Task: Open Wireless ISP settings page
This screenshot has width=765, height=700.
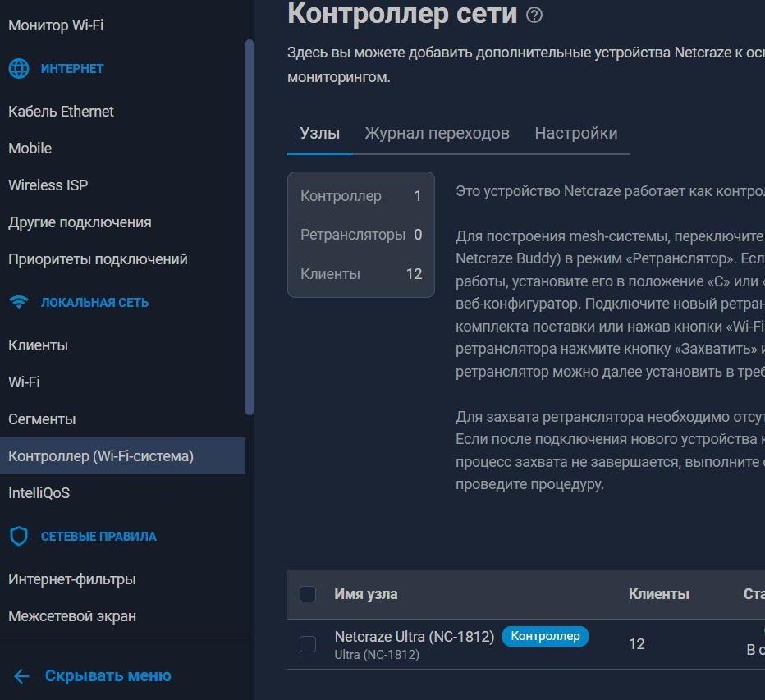Action: coord(48,185)
